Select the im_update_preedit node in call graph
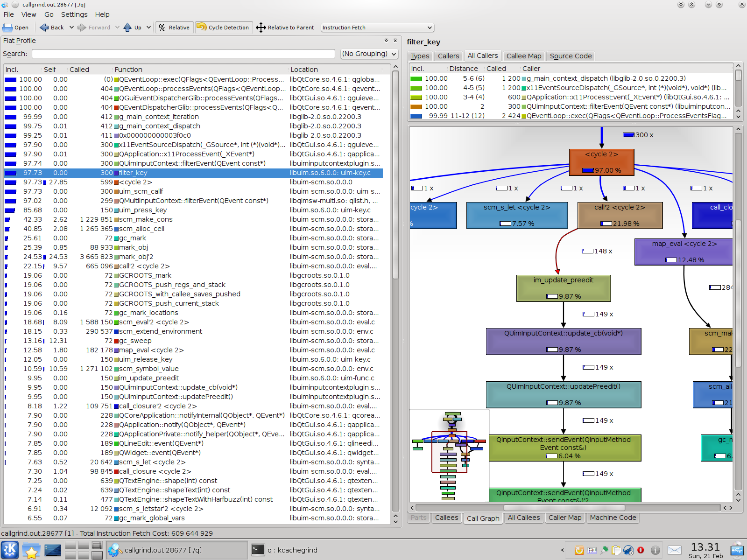 tap(563, 288)
